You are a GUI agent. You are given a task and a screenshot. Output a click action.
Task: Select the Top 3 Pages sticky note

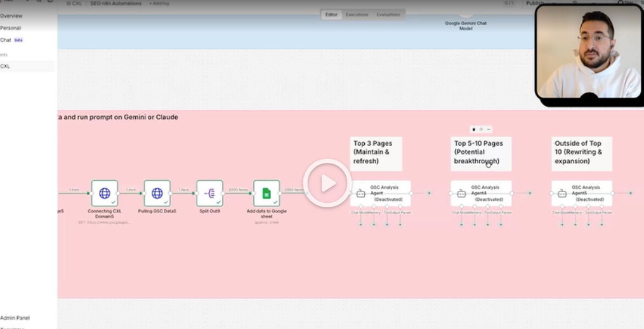point(376,154)
